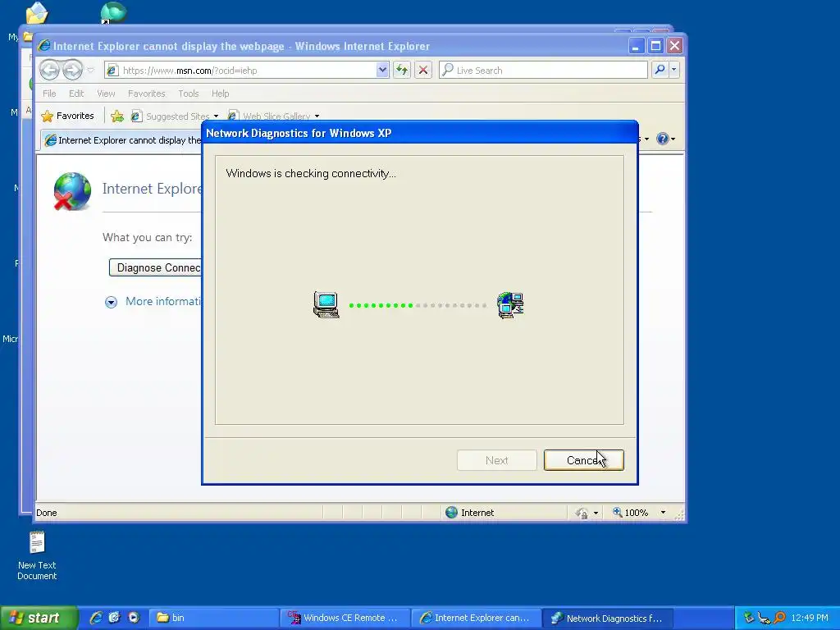Open the Tools menu
Viewport: 840px width, 630px height.
pyautogui.click(x=188, y=94)
